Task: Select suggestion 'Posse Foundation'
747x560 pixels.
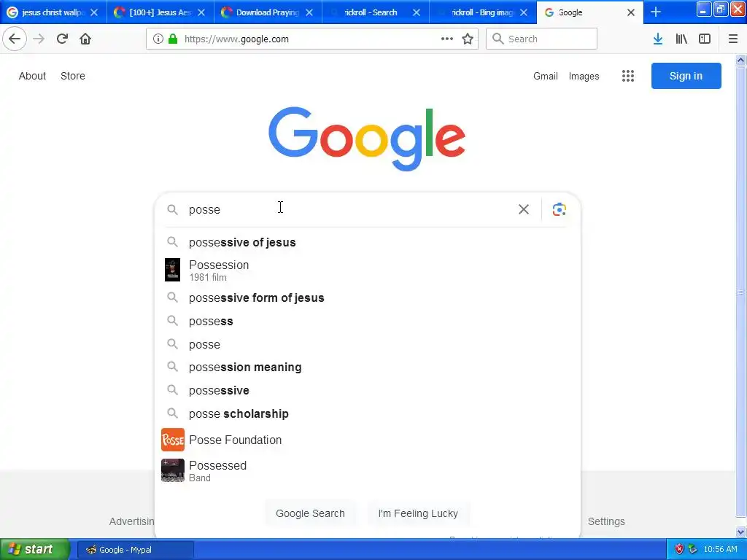Action: [x=368, y=440]
